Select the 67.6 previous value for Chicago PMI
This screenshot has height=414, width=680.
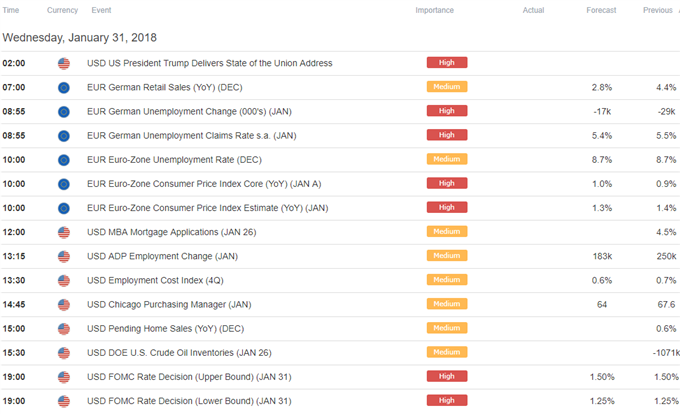666,305
